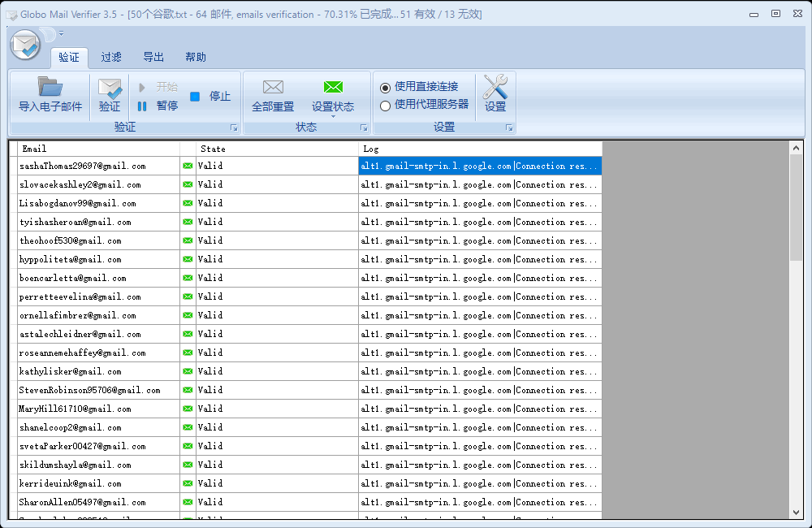
Task: Click the vertical scrollbar thumb
Action: (796, 207)
